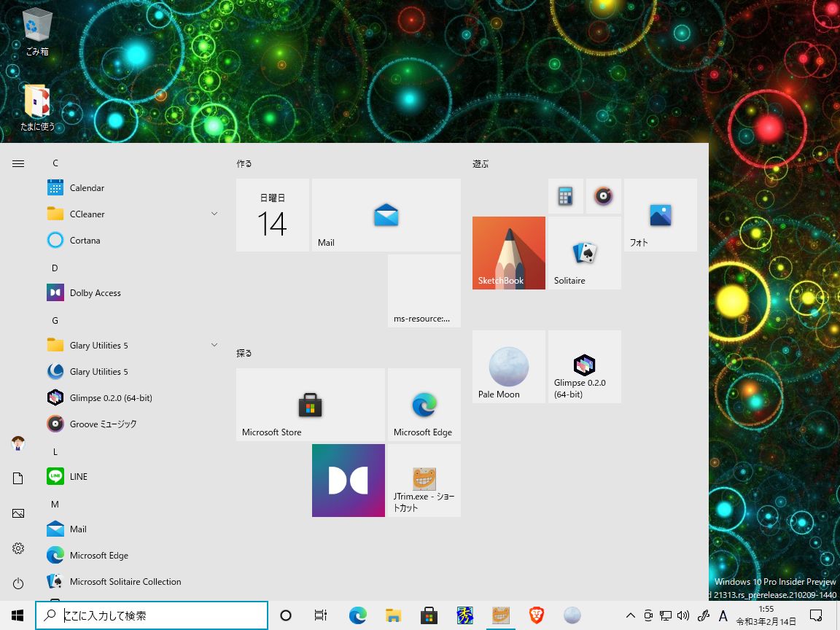This screenshot has width=840, height=630.
Task: Open the Meet Now tray icon
Action: pos(648,615)
